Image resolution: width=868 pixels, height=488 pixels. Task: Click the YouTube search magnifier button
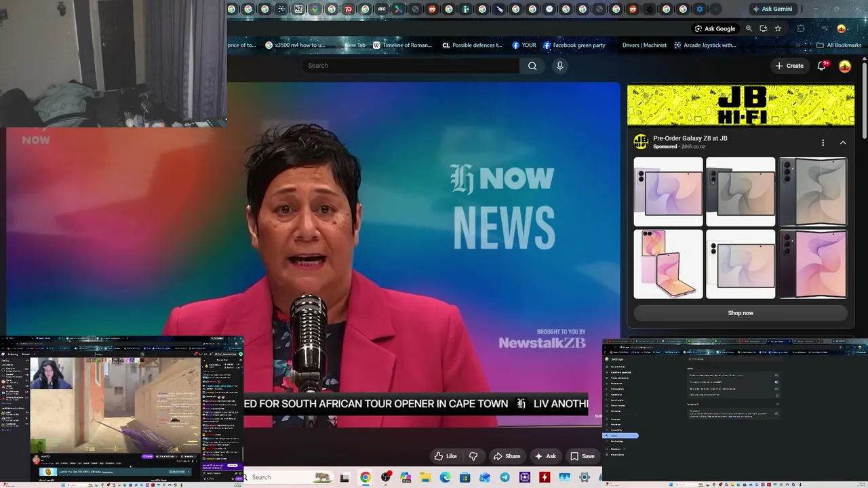tap(532, 66)
